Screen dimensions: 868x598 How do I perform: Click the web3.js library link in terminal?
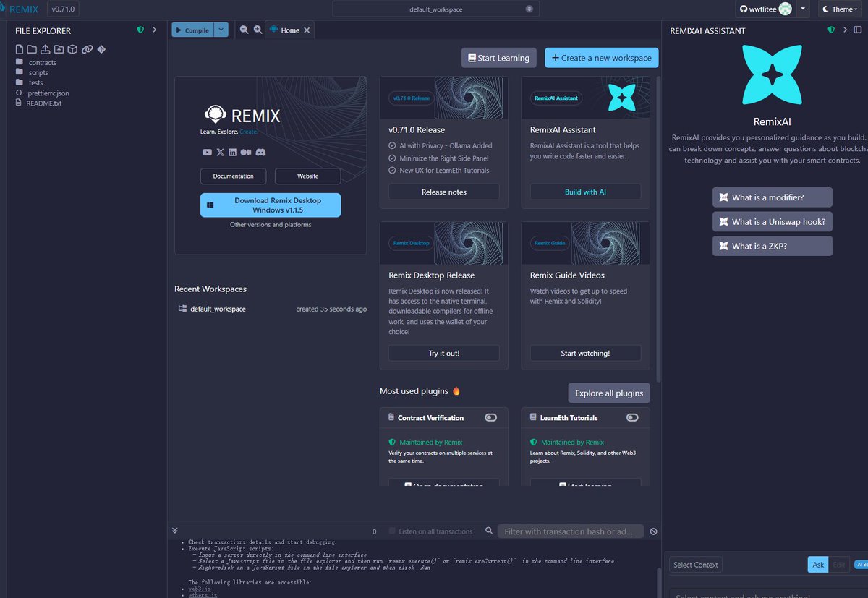(x=200, y=589)
